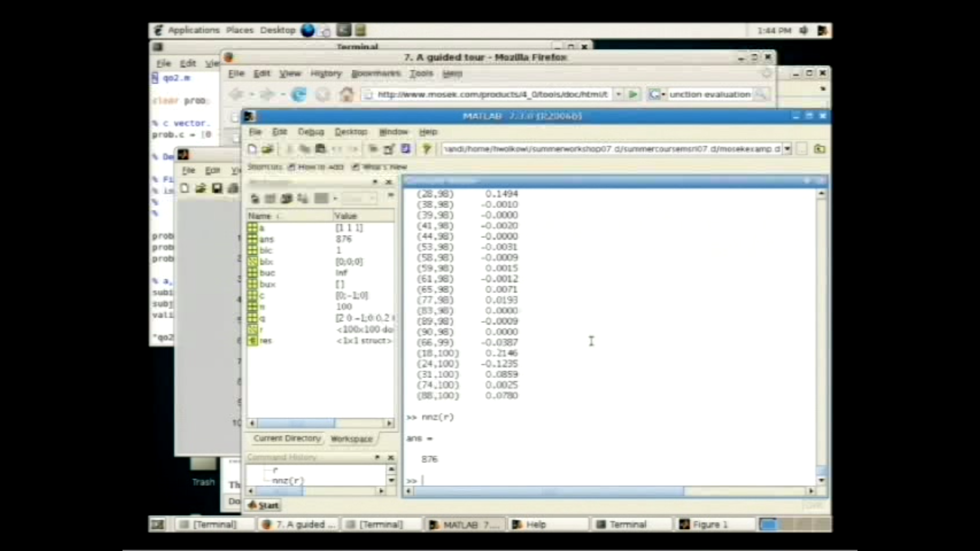Open the MATLAB Debug menu

click(311, 132)
